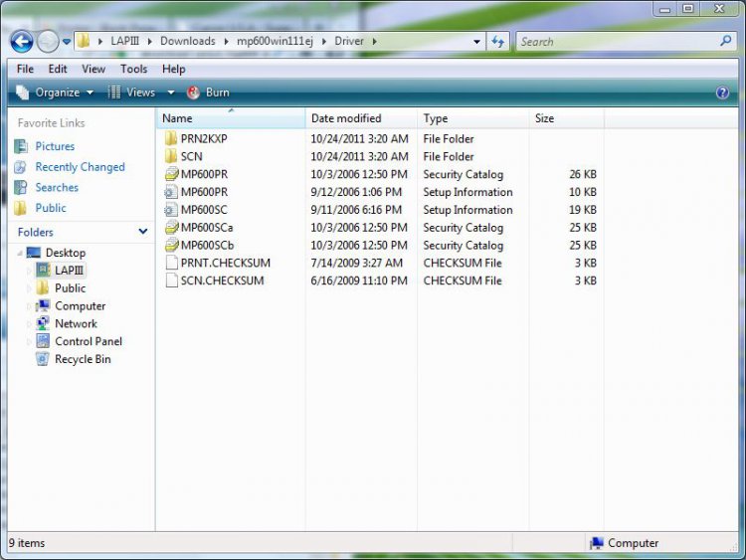The height and width of the screenshot is (560, 746).
Task: Select the SCN.CHECKSUM file icon
Action: point(171,280)
